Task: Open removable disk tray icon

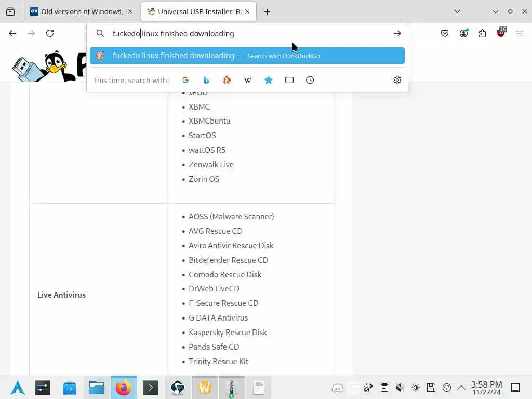Action: 431,388
